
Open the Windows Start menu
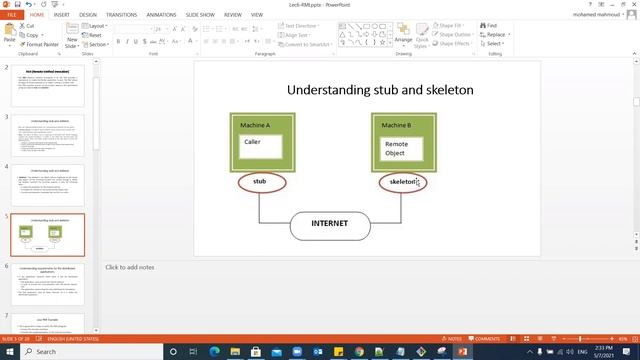pos(10,351)
